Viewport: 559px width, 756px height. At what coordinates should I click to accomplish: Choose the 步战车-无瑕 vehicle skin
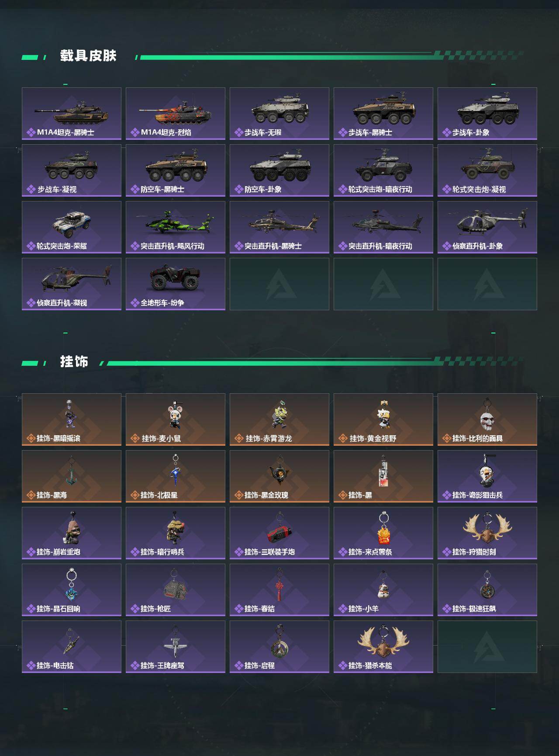(x=279, y=114)
